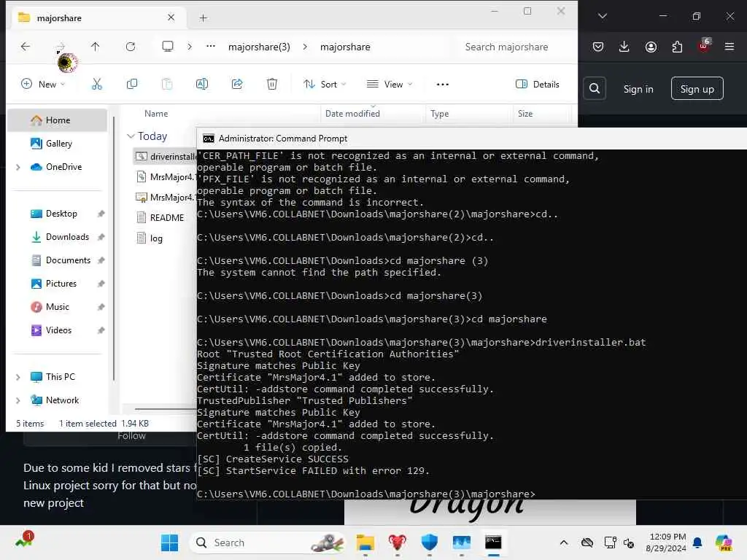Select the driverinstaller file
Image resolution: width=747 pixels, height=560 pixels.
point(166,157)
